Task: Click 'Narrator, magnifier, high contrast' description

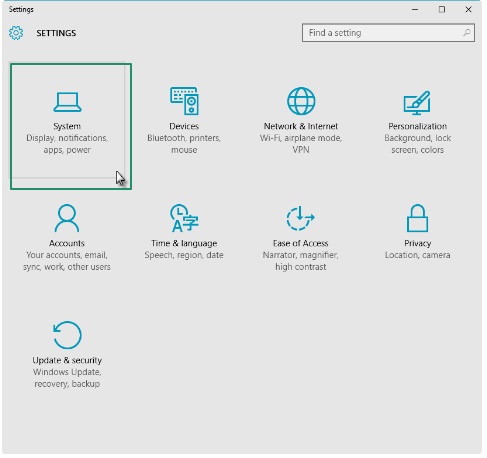Action: [301, 261]
